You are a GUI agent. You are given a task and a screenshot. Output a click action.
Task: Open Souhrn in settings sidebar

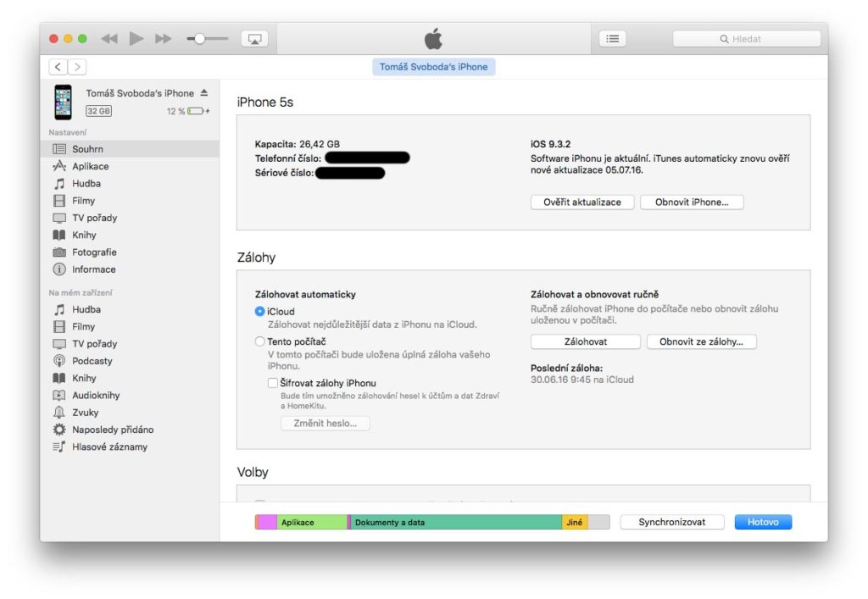(130, 149)
